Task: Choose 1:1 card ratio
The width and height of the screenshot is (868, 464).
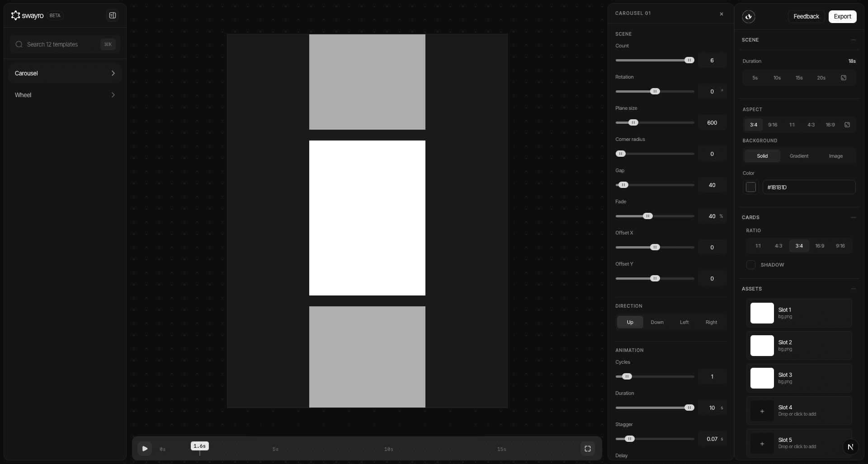Action: coord(758,246)
